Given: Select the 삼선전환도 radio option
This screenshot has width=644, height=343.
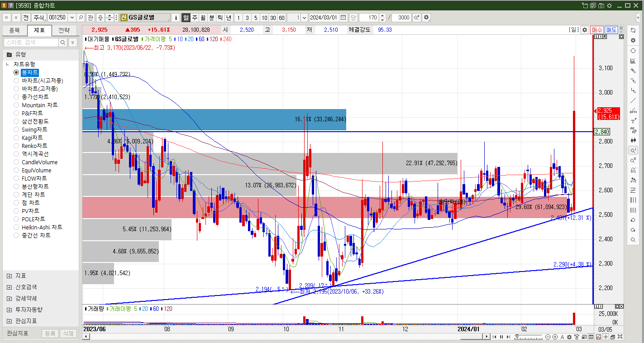Looking at the screenshot, I should [16, 121].
